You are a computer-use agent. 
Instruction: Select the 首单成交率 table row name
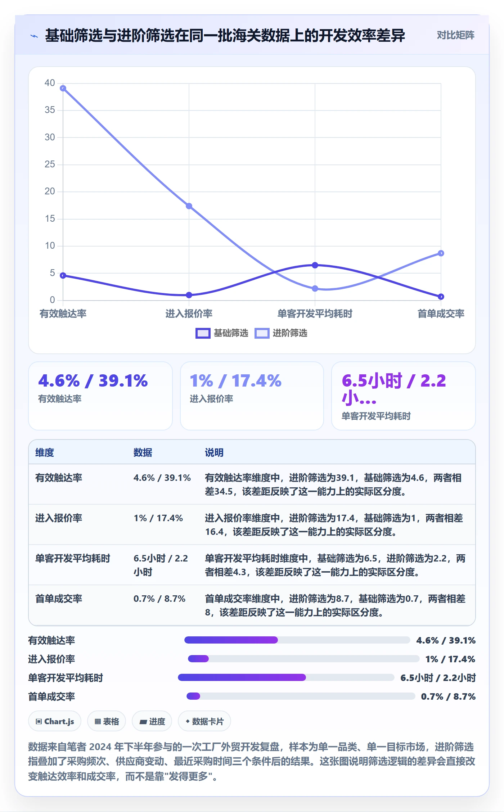click(x=59, y=599)
